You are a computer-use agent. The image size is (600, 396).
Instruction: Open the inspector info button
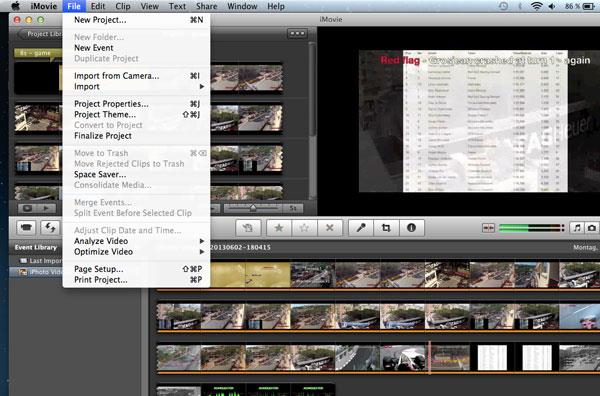click(x=411, y=228)
